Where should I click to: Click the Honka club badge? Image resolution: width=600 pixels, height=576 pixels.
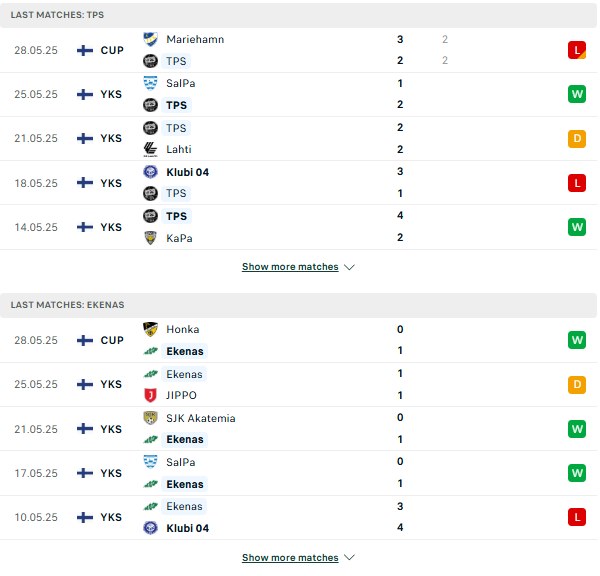click(150, 329)
